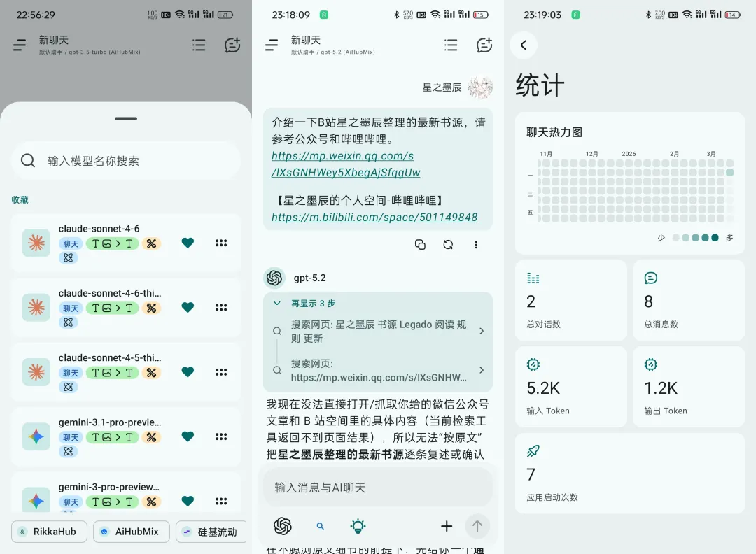Click the highlighted heatmap cell for March

[729, 173]
